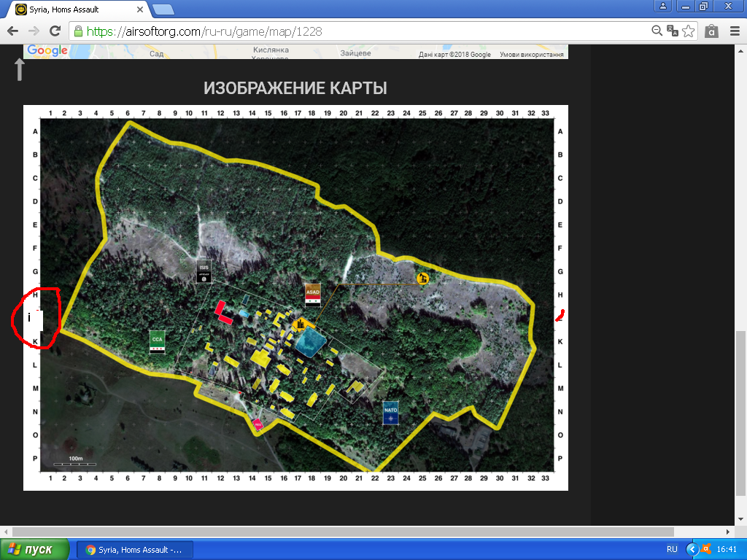This screenshot has width=747, height=560.
Task: Open the Chrome user profile button
Action: tap(662, 6)
